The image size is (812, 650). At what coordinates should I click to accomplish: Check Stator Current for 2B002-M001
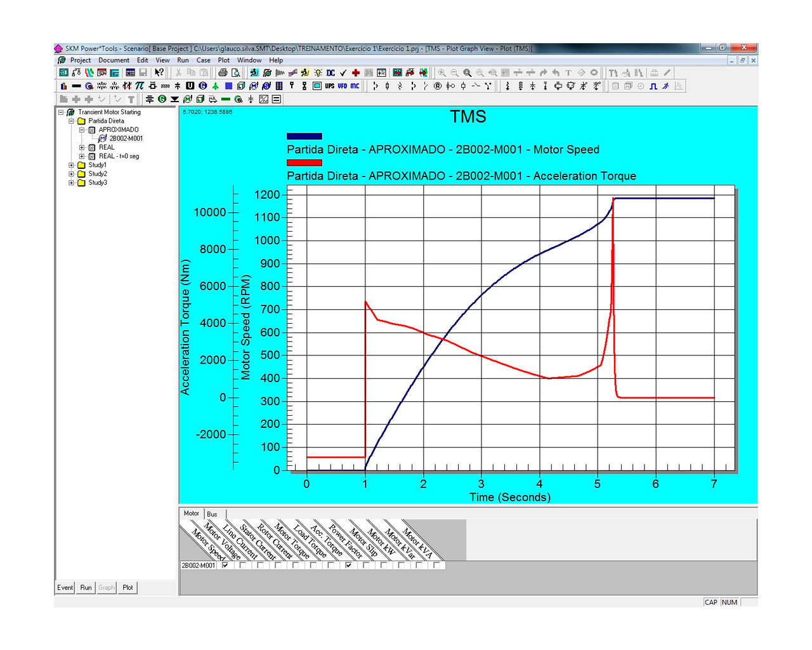[278, 565]
